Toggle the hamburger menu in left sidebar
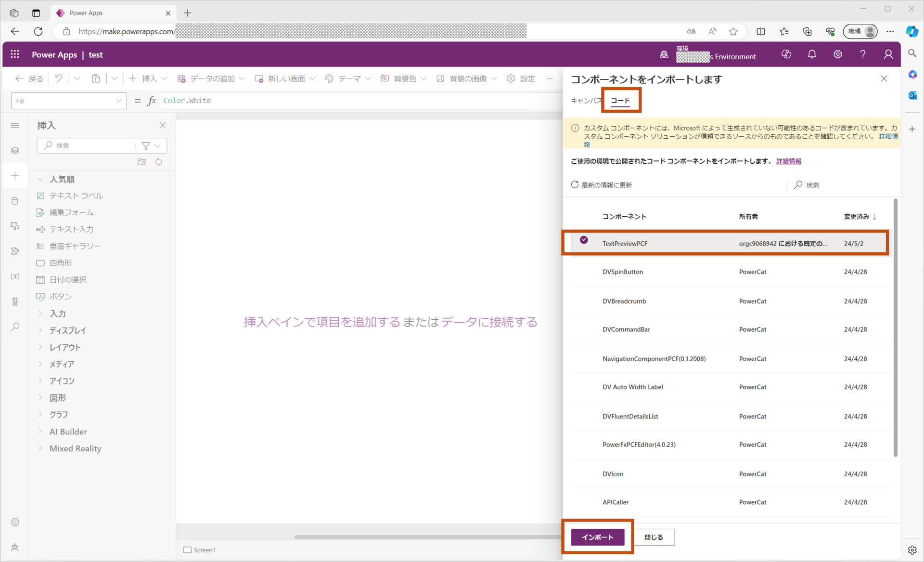The width and height of the screenshot is (924, 562). 15,125
